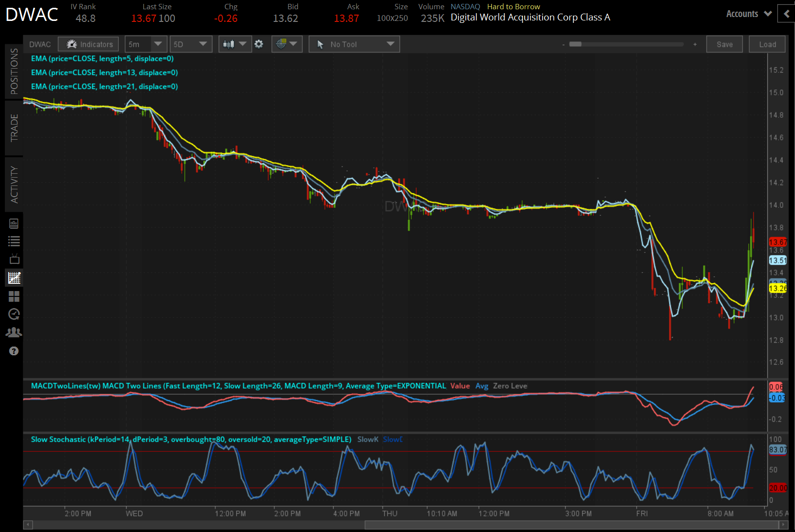The image size is (795, 532).
Task: Open the news book icon in sidebar
Action: [x=14, y=223]
